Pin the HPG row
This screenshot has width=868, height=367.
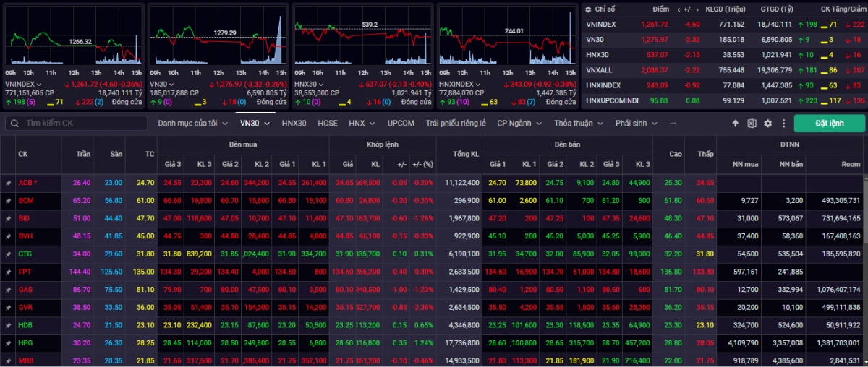tap(8, 342)
